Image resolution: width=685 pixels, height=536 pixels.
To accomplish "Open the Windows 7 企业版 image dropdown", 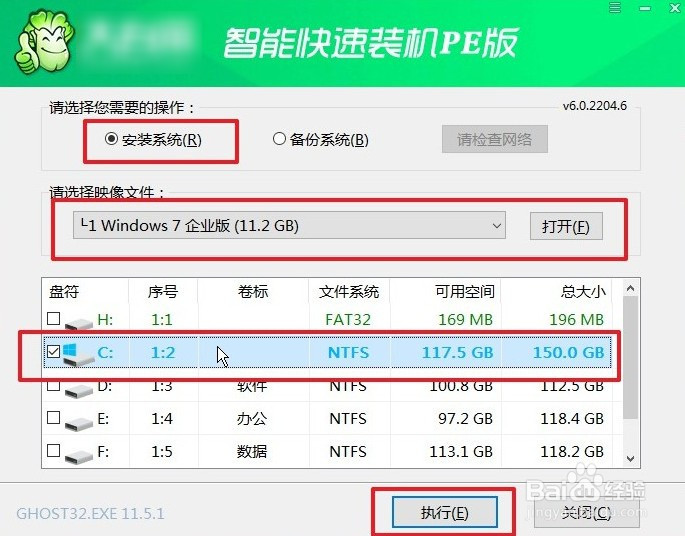I will point(289,225).
